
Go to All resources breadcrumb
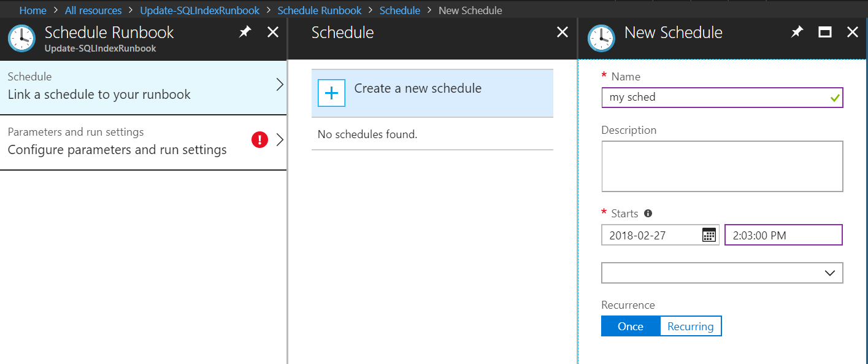pos(93,10)
